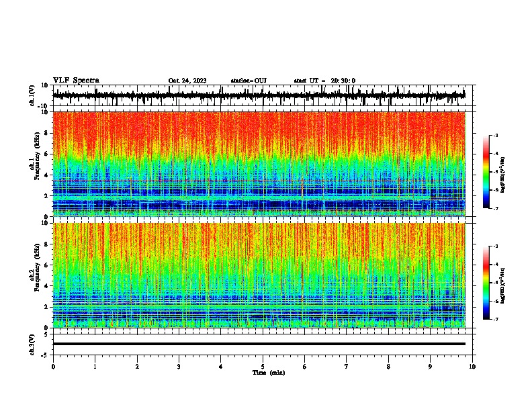This screenshot has height=411, width=532.
Task: Click the time axis tick label "6"
Action: [305, 367]
